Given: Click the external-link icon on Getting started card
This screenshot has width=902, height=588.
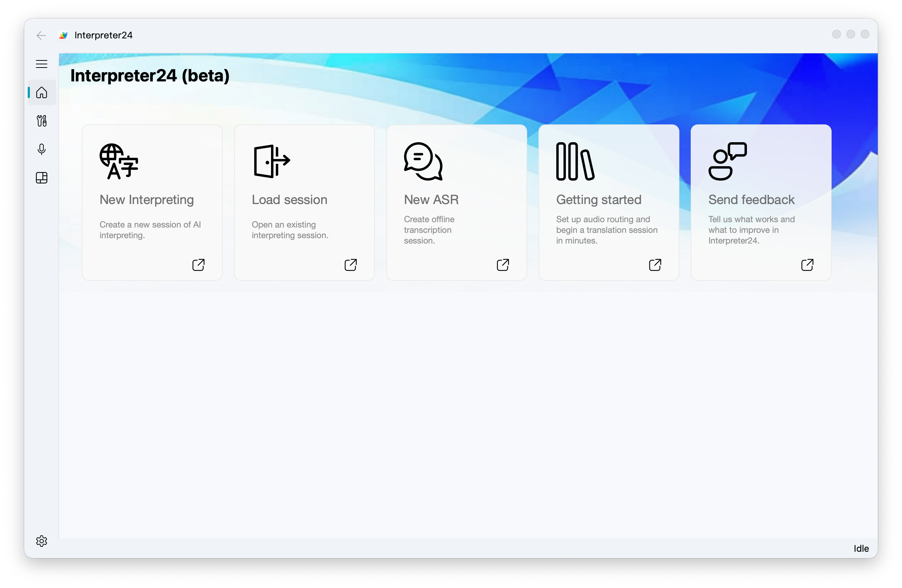Looking at the screenshot, I should [x=655, y=264].
